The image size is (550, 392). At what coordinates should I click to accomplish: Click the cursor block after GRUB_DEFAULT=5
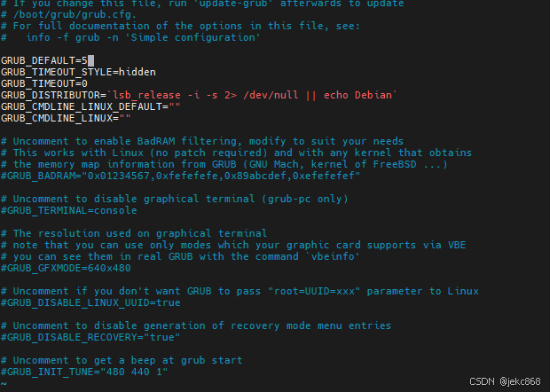coord(90,60)
